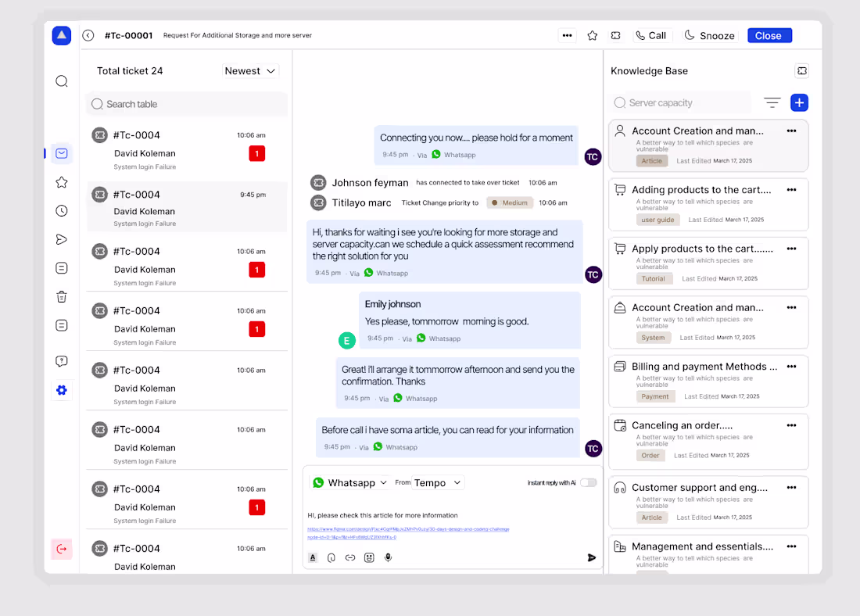Click the Titilayo marc name in activity log
860x616 pixels.
tap(361, 203)
